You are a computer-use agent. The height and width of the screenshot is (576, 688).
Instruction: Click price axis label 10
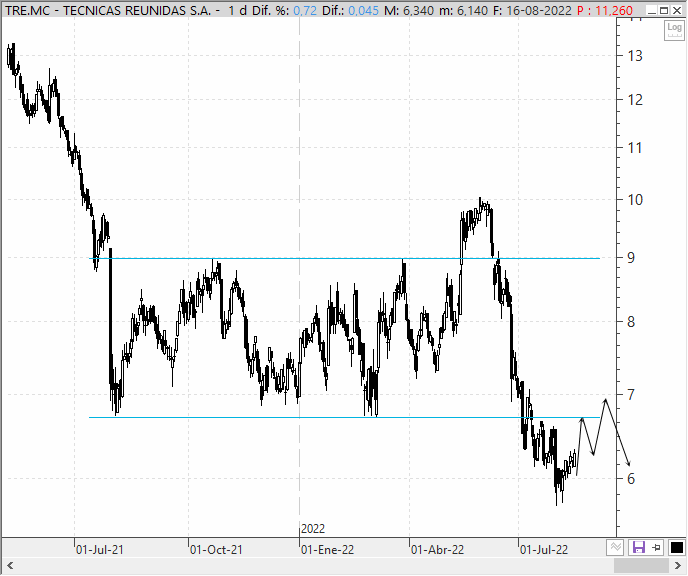coord(635,200)
